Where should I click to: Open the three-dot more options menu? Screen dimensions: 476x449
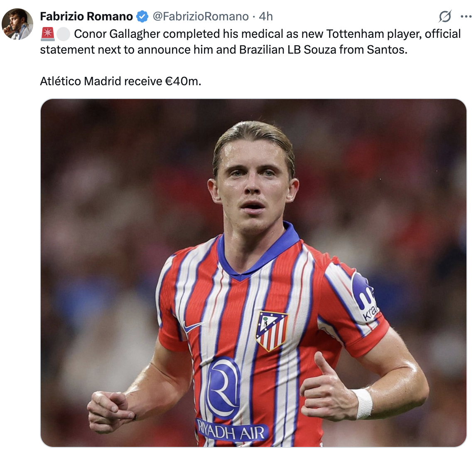point(466,16)
